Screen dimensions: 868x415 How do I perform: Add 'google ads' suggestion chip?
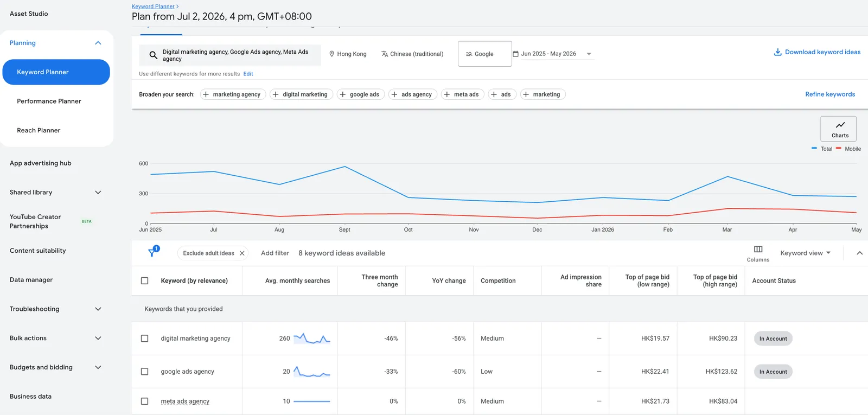tap(361, 94)
